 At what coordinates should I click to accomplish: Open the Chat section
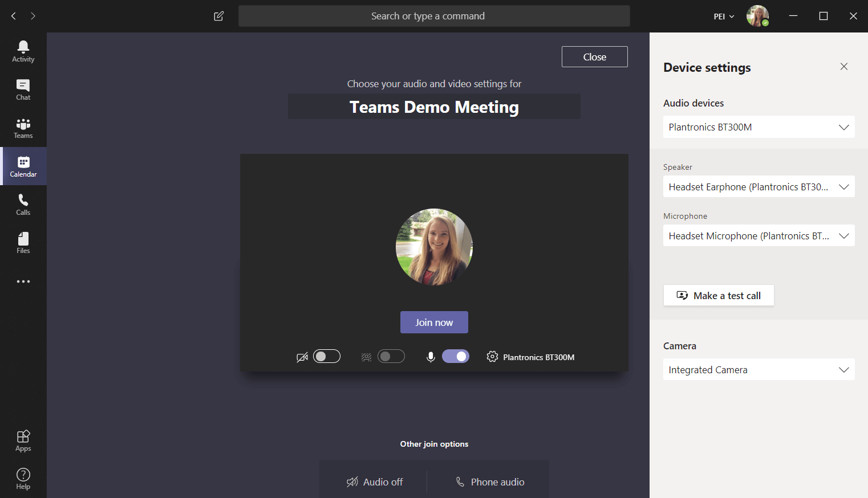(x=23, y=89)
